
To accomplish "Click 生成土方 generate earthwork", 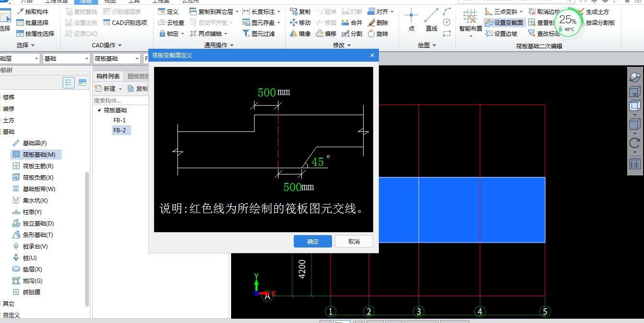I will pyautogui.click(x=593, y=11).
